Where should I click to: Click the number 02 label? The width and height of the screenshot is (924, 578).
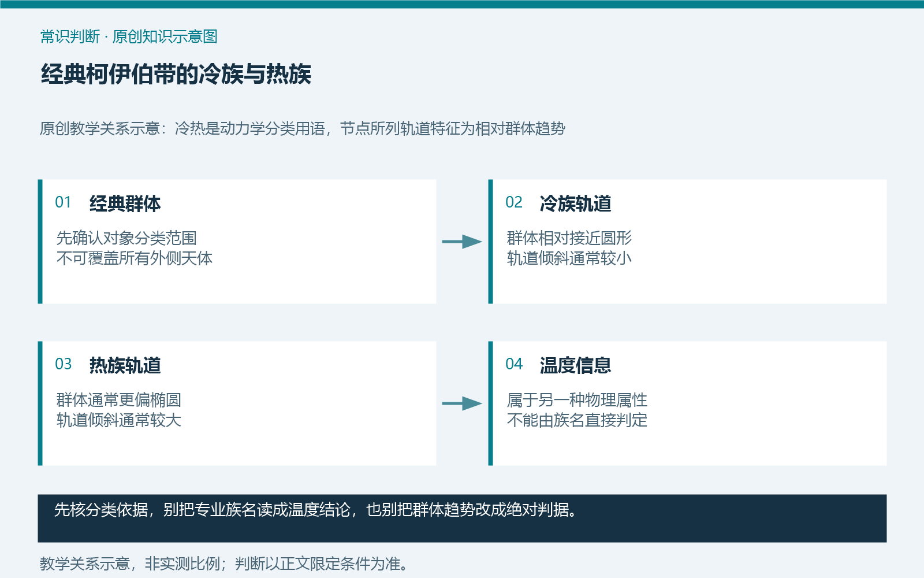point(513,202)
